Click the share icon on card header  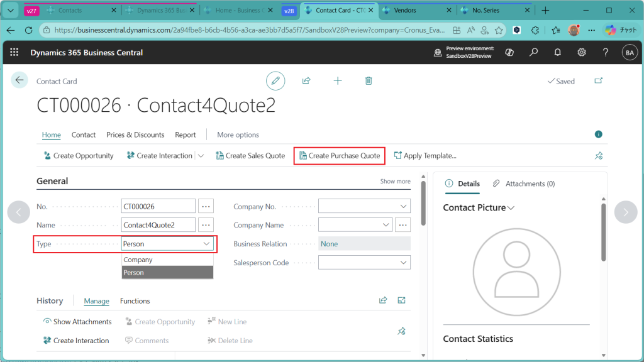click(x=306, y=81)
